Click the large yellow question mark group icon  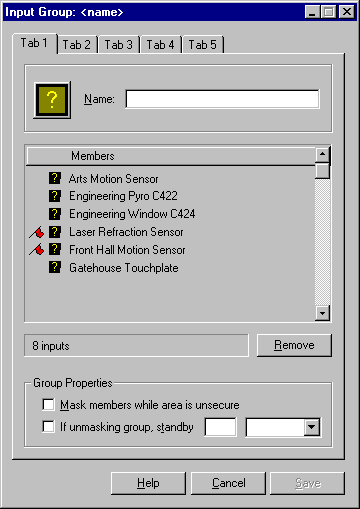pyautogui.click(x=52, y=100)
